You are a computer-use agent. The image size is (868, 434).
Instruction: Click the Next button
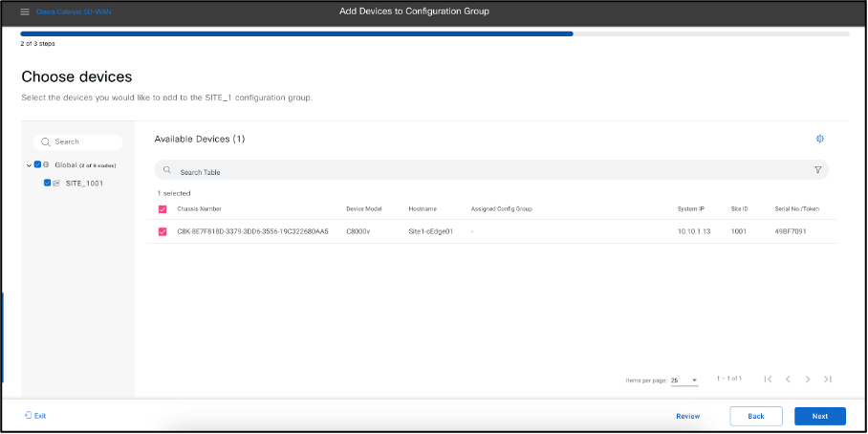819,416
